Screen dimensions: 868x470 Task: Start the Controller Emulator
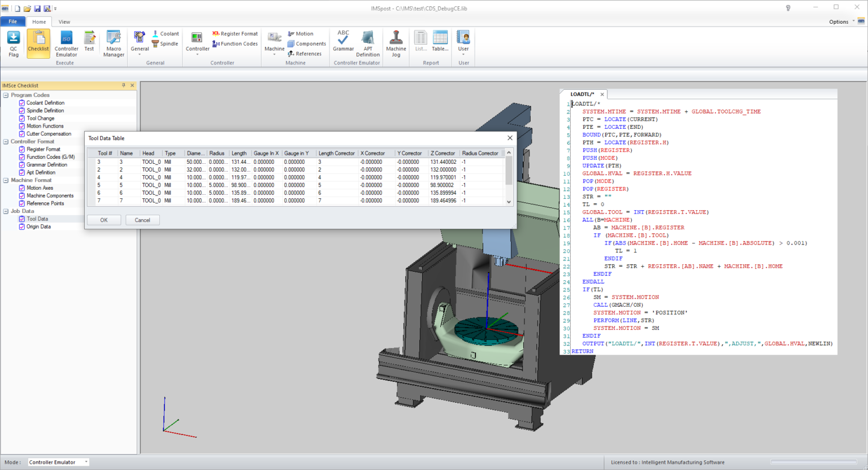pyautogui.click(x=66, y=42)
